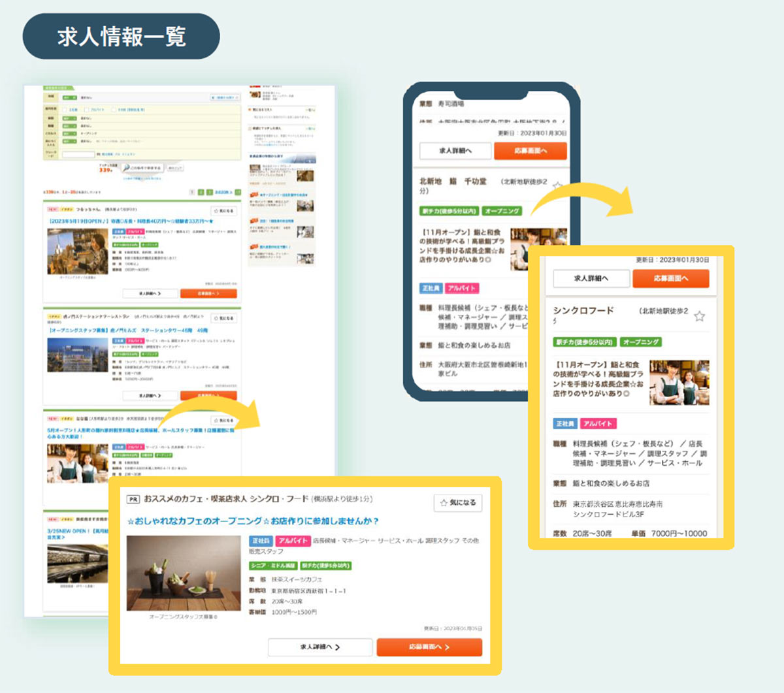Go to page 2 of the results

pyautogui.click(x=201, y=193)
